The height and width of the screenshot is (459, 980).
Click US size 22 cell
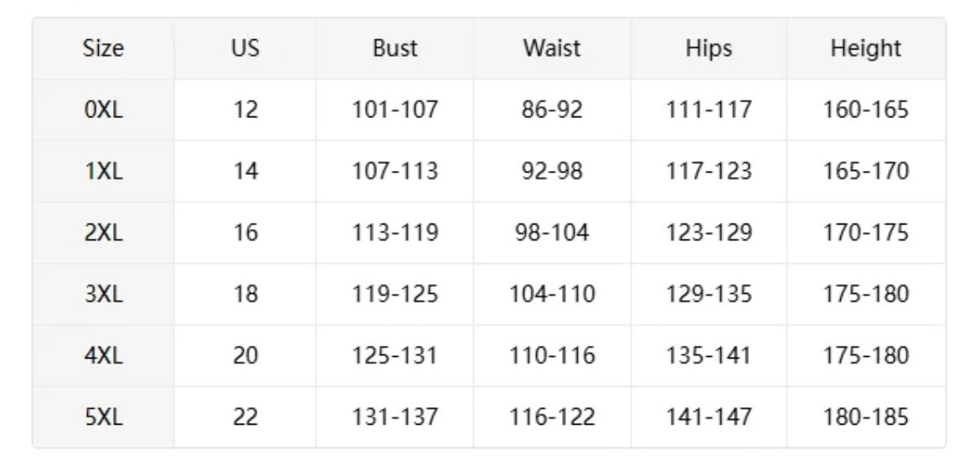pos(245,416)
